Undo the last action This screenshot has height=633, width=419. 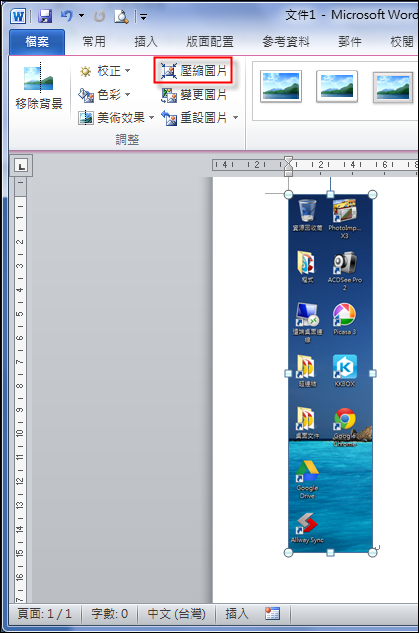click(67, 16)
